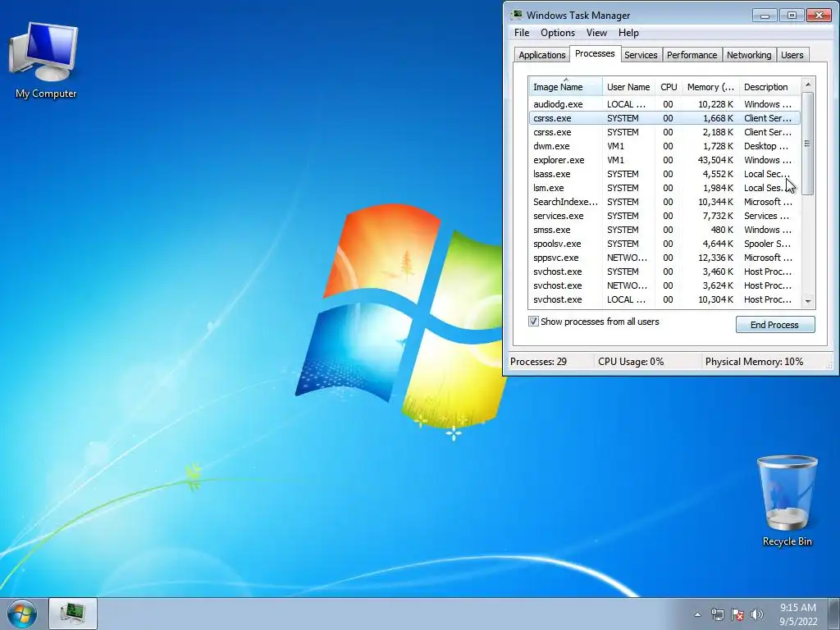This screenshot has width=840, height=630.
Task: Click the Windows Start orb
Action: click(x=22, y=614)
